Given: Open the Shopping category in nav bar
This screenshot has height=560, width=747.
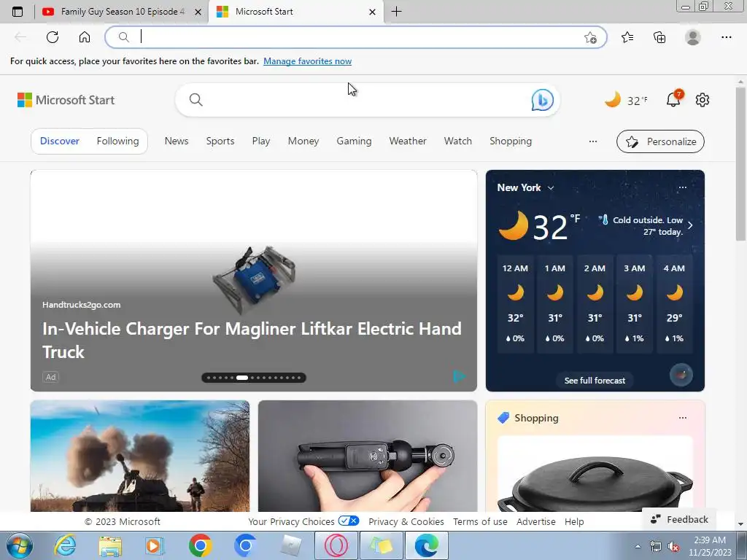Looking at the screenshot, I should pos(511,141).
